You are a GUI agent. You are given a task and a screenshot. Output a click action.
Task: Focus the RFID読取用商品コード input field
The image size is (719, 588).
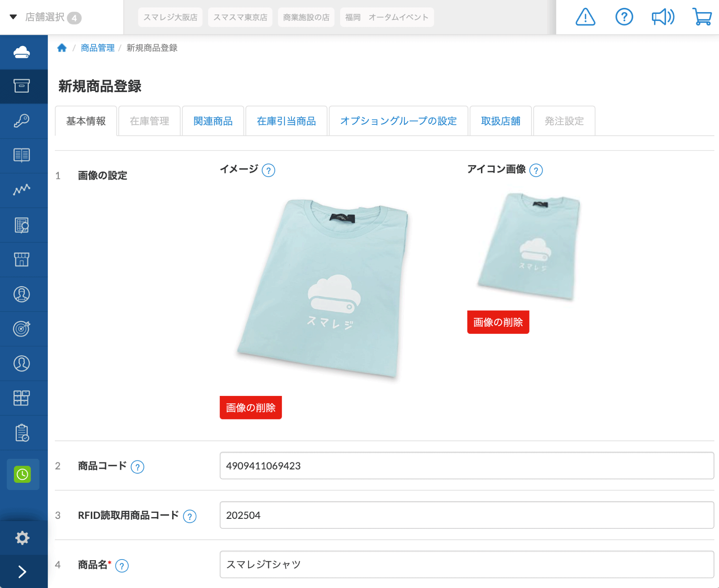click(x=467, y=515)
